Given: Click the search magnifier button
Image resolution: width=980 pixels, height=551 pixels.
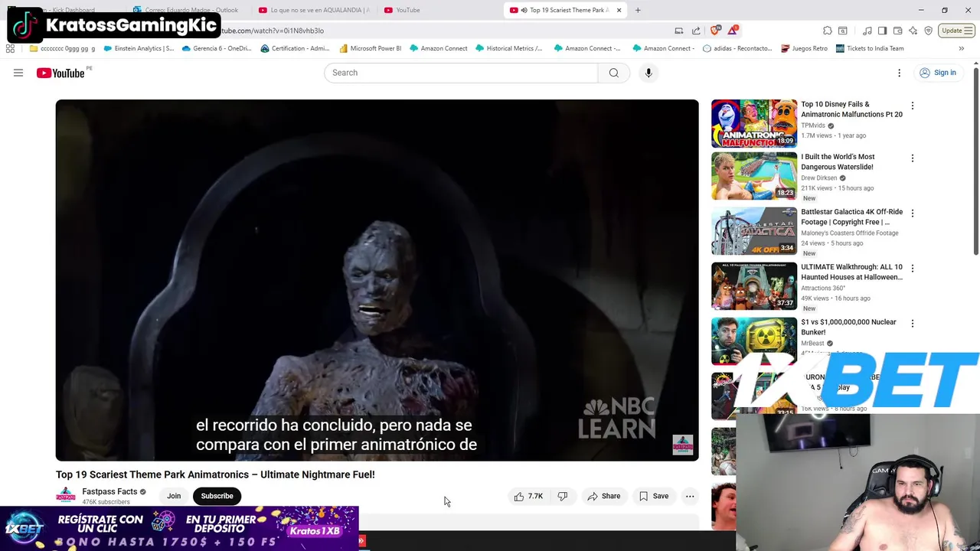Looking at the screenshot, I should [x=614, y=73].
